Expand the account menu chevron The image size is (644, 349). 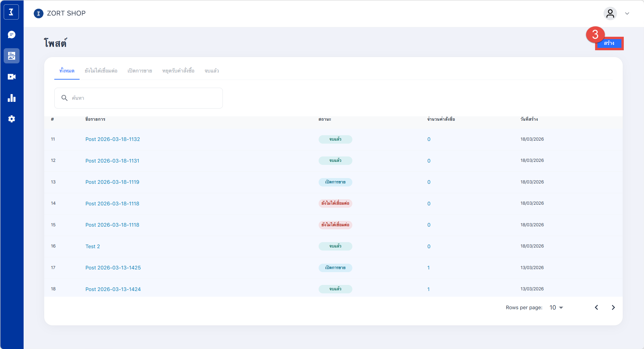pyautogui.click(x=627, y=13)
